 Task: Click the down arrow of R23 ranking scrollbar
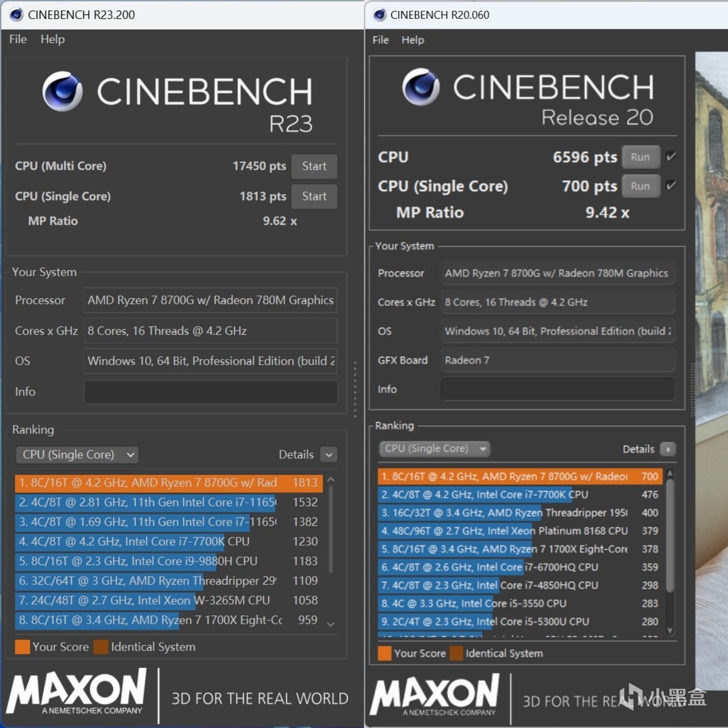point(331,624)
